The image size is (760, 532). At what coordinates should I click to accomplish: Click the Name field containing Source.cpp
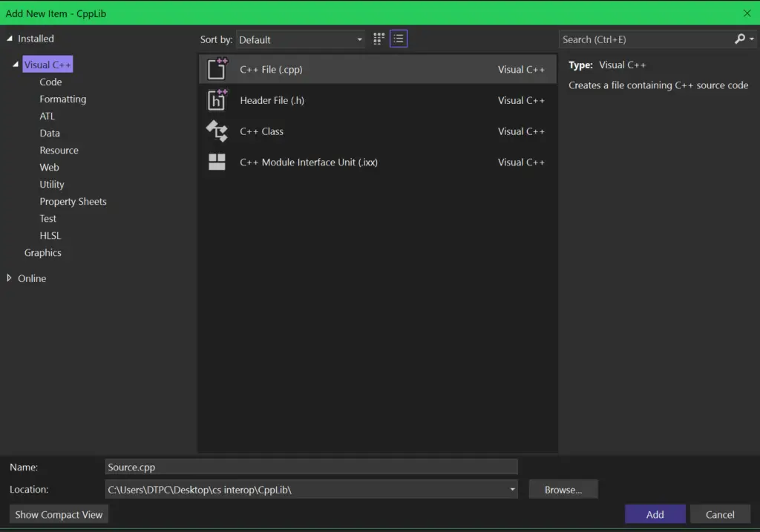coord(311,467)
